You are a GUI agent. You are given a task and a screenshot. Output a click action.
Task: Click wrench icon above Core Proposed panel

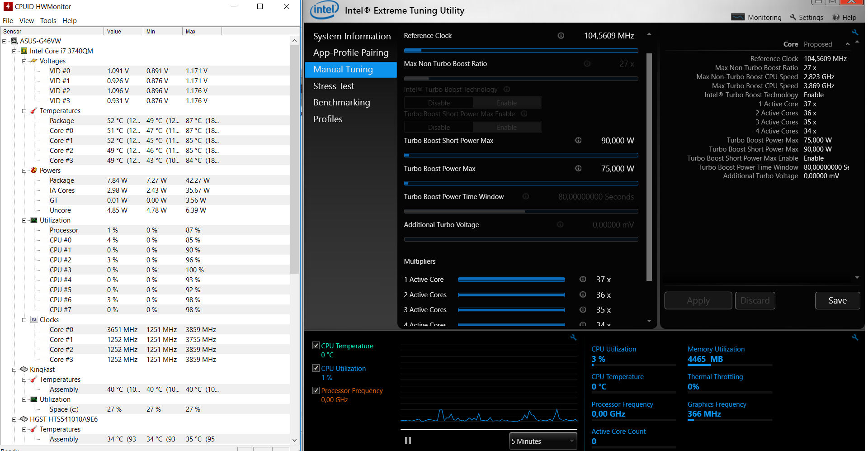(x=855, y=32)
